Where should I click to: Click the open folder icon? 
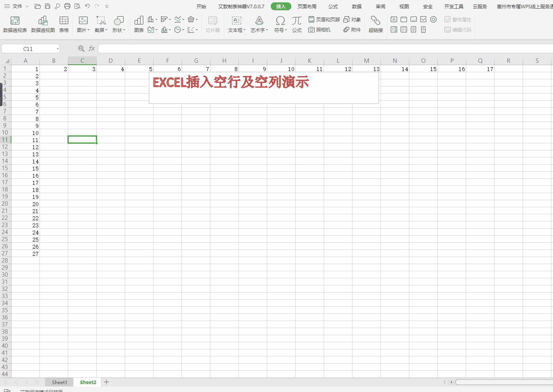tap(38, 6)
